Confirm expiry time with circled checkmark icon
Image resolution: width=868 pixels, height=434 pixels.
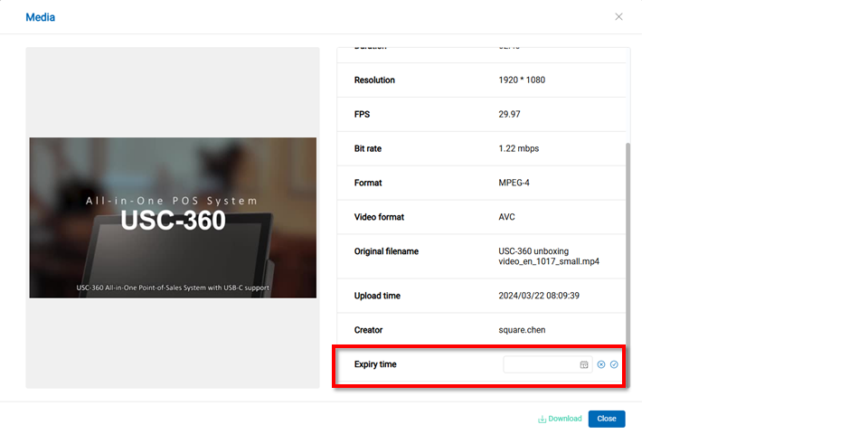[614, 364]
